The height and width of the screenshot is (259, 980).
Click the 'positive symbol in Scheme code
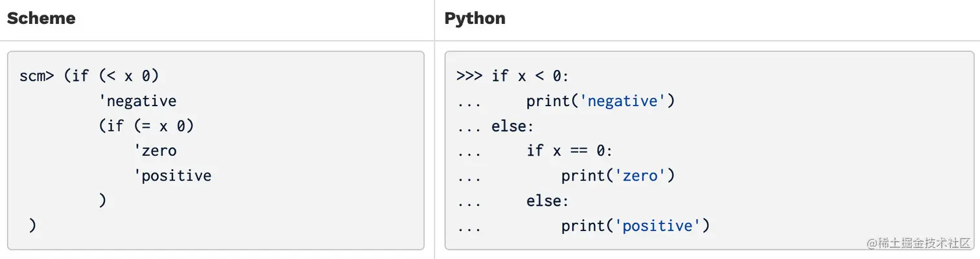172,176
